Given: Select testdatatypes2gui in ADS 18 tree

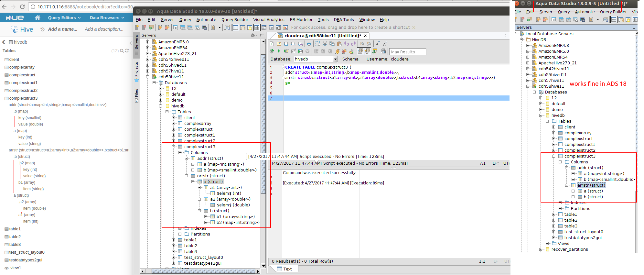Looking at the screenshot, I should pos(583,237).
